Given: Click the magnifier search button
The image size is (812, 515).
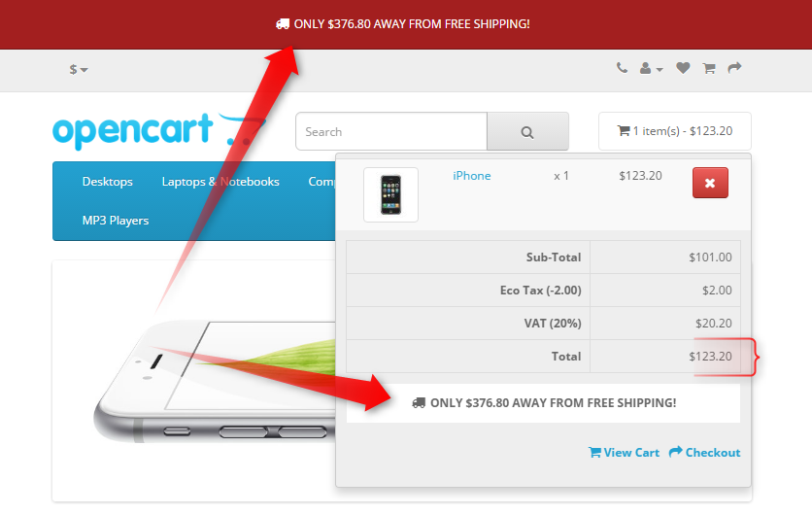Looking at the screenshot, I should tap(527, 131).
